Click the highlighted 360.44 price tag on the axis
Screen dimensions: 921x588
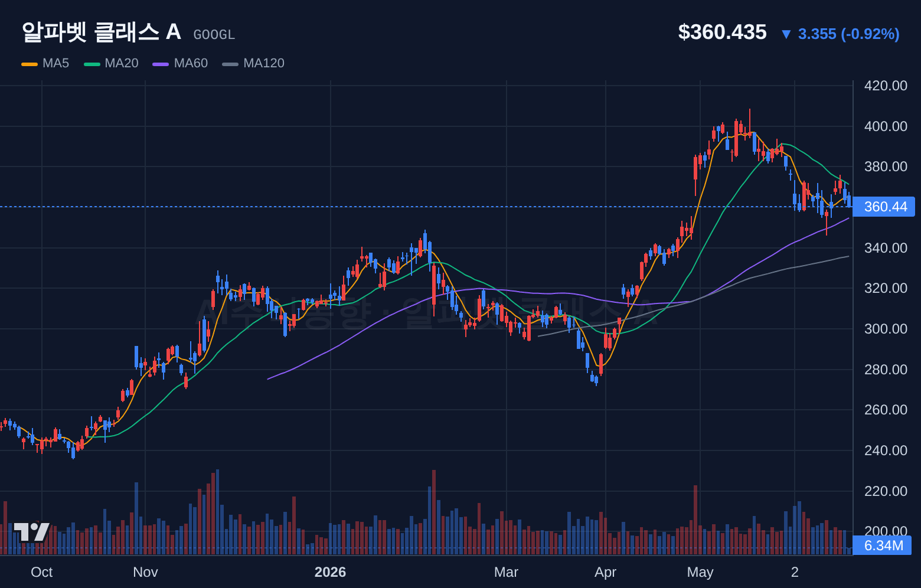pyautogui.click(x=884, y=207)
